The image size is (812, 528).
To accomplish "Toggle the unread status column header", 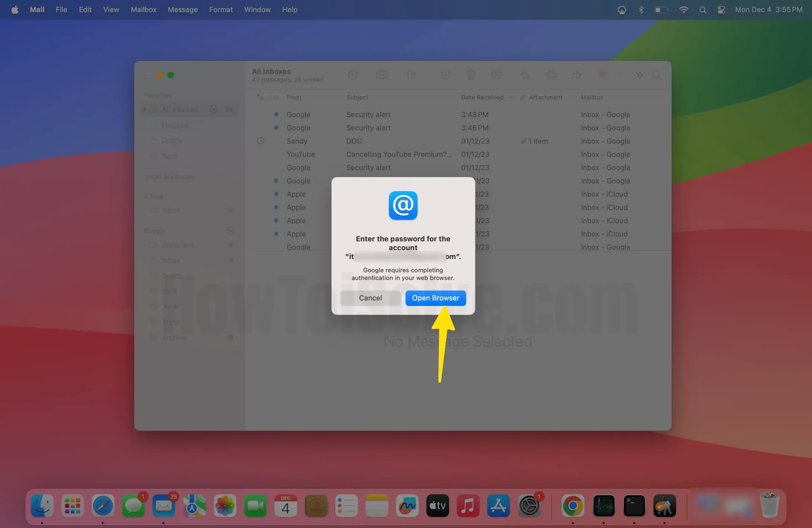I will (276, 97).
